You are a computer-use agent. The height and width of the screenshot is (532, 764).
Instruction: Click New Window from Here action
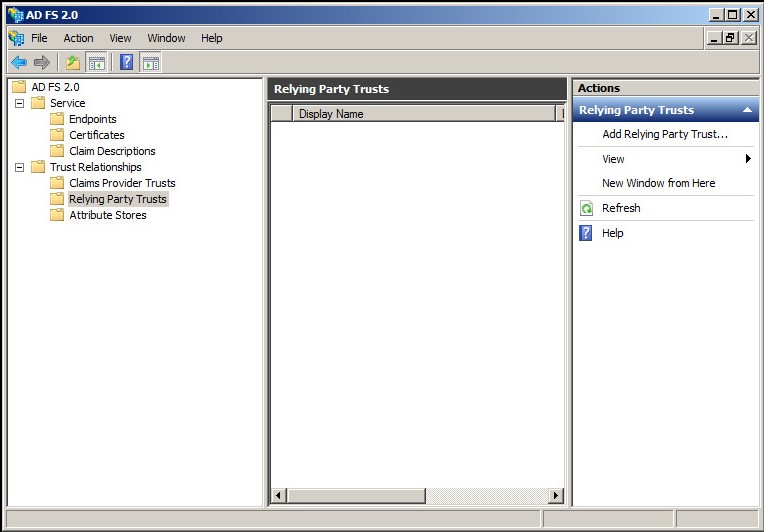coord(659,183)
